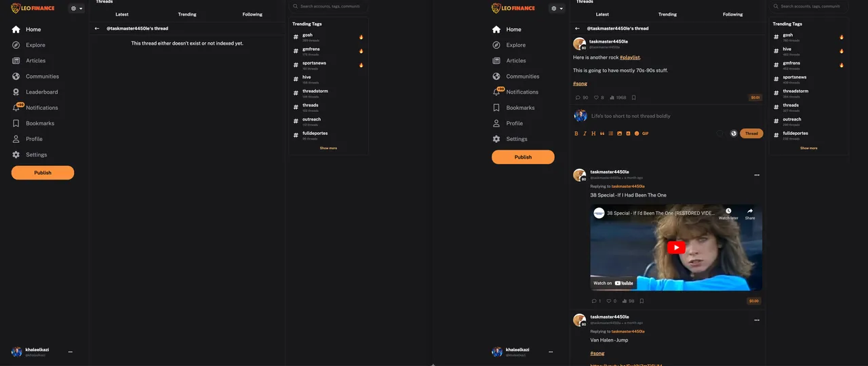The width and height of the screenshot is (868, 366).
Task: Apply bold formatting in the thread editor
Action: 576,134
